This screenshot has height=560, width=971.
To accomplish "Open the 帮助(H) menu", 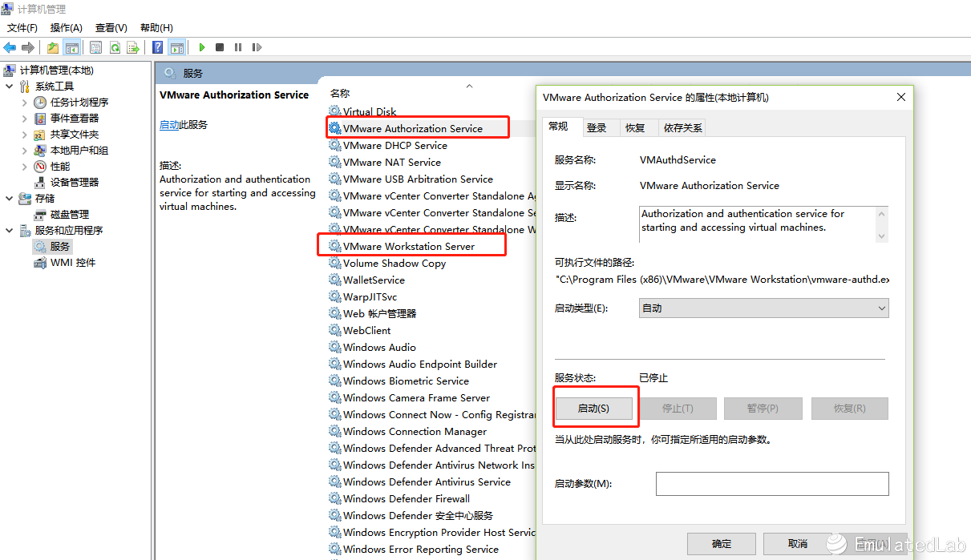I will point(156,28).
